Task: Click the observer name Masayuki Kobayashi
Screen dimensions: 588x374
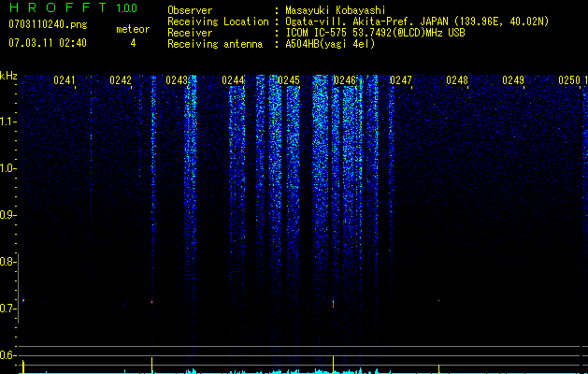Action: pyautogui.click(x=336, y=10)
